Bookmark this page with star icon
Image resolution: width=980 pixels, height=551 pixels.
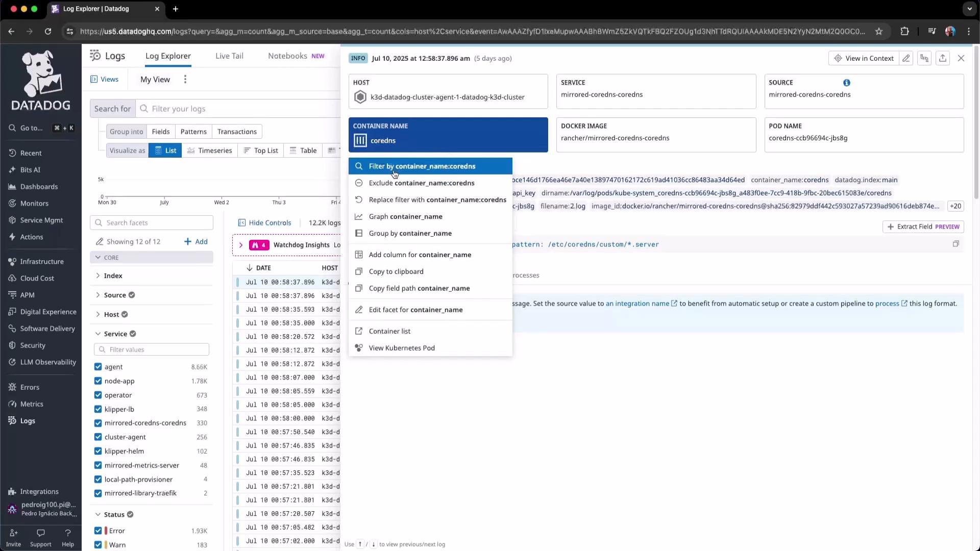pos(879,32)
